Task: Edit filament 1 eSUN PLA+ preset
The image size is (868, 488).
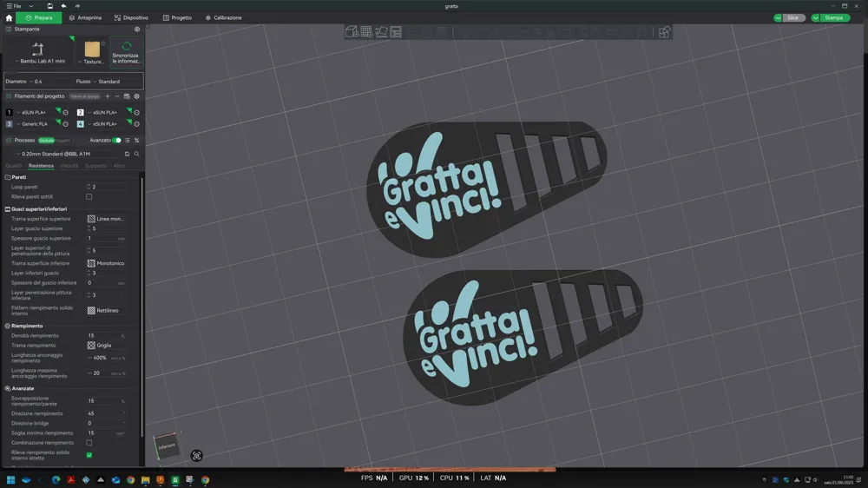Action: (65, 112)
